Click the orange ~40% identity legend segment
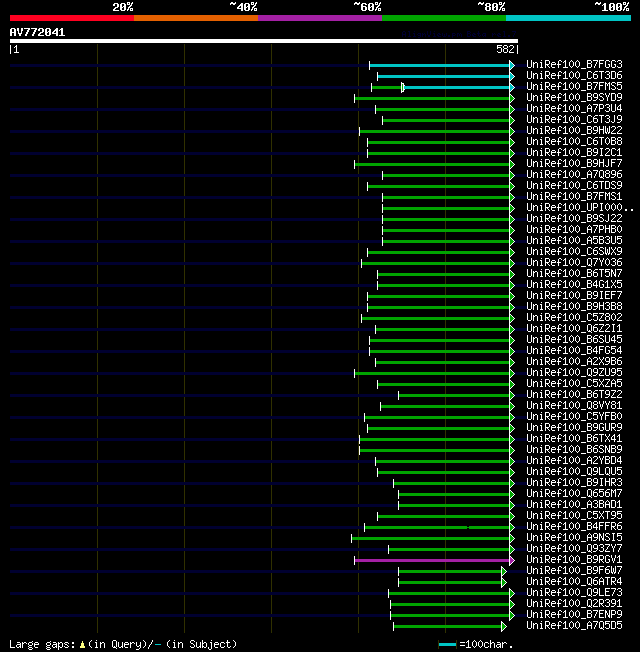This screenshot has height=652, width=640. click(196, 18)
